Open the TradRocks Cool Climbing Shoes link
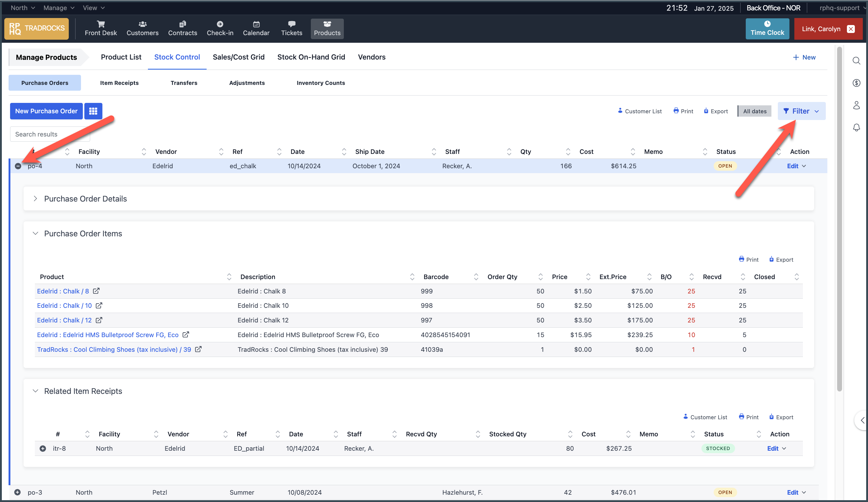 [x=114, y=349]
